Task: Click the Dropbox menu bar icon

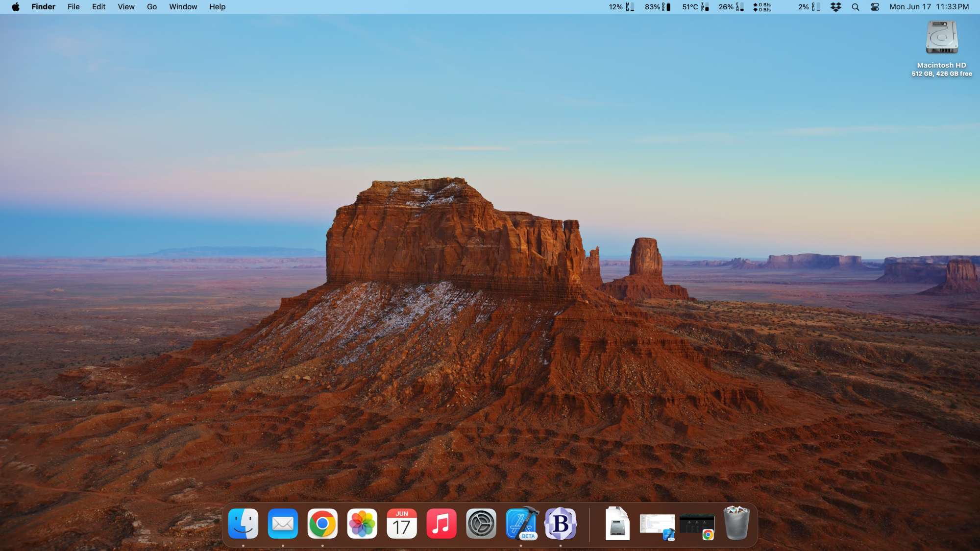Action: pyautogui.click(x=836, y=7)
